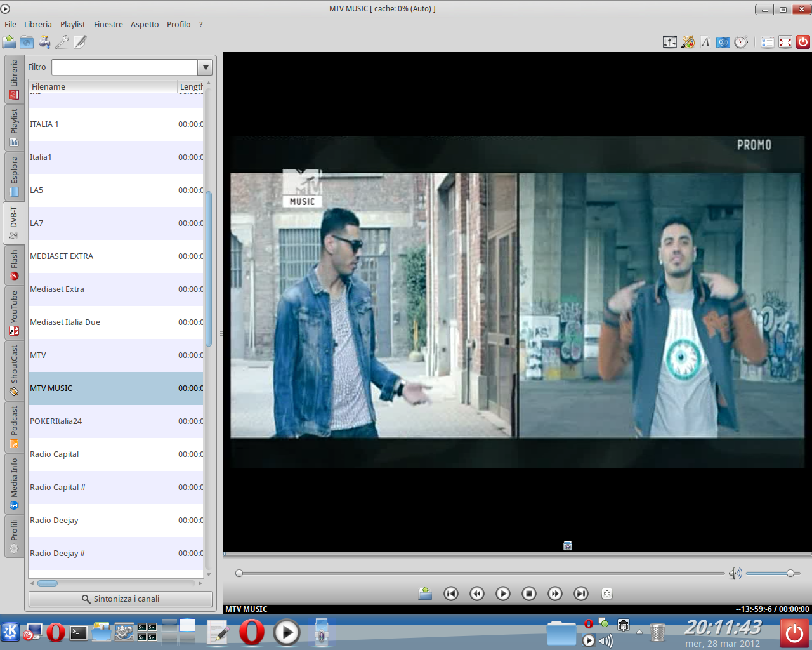
Task: Click the plus icon next to playback controls
Action: (607, 594)
